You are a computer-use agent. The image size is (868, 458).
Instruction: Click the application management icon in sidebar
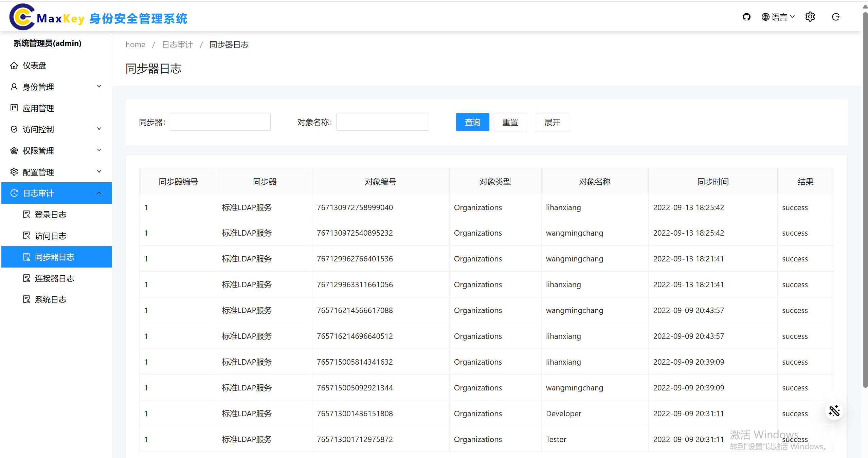[14, 108]
